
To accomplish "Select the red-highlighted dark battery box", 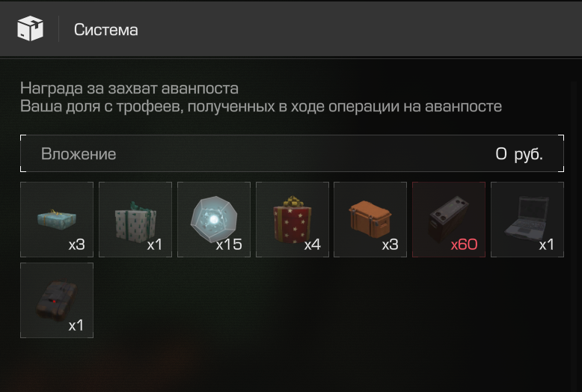I will pyautogui.click(x=449, y=219).
